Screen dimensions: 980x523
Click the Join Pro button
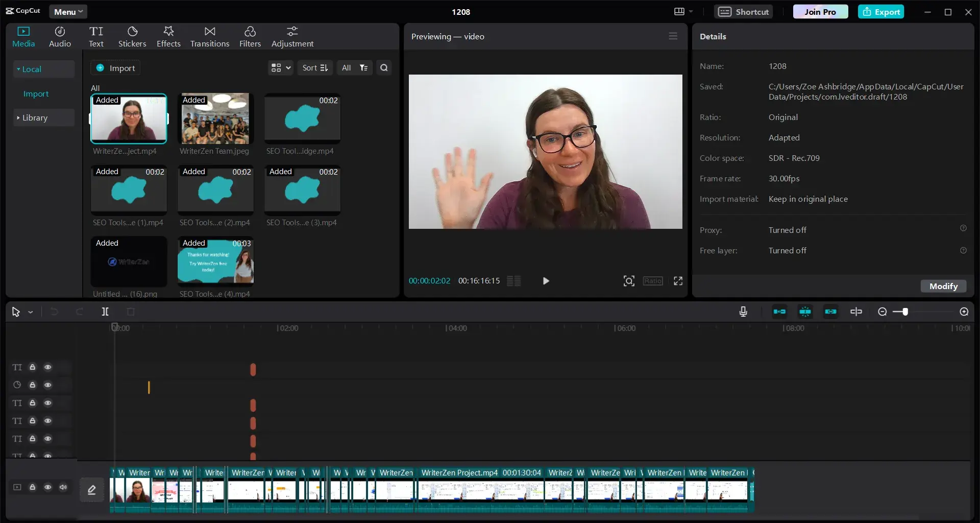[x=820, y=12]
